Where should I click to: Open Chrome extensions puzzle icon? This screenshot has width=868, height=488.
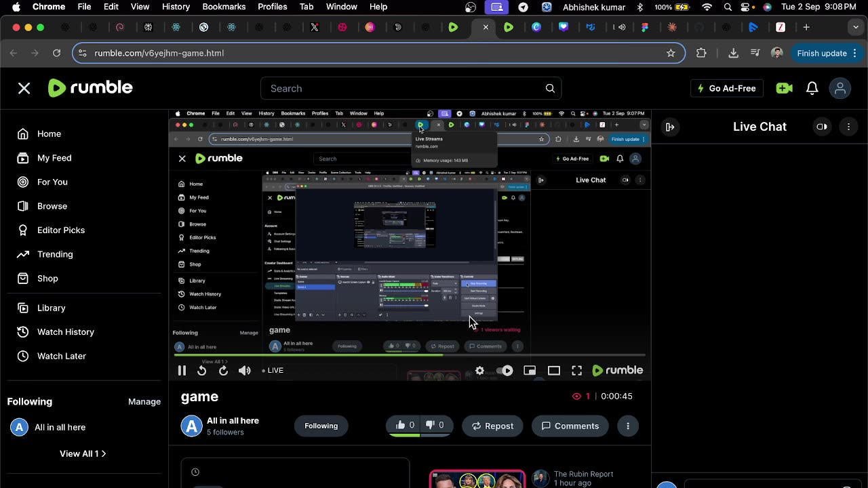[x=701, y=53]
